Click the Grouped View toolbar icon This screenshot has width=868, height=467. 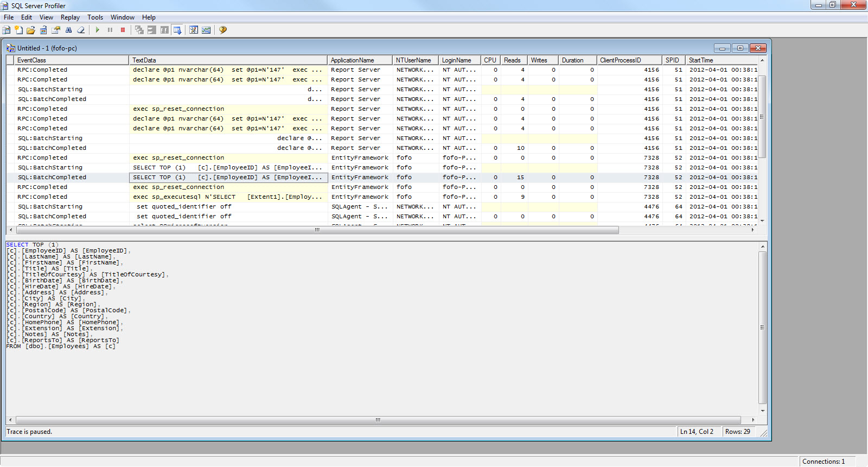pos(152,30)
